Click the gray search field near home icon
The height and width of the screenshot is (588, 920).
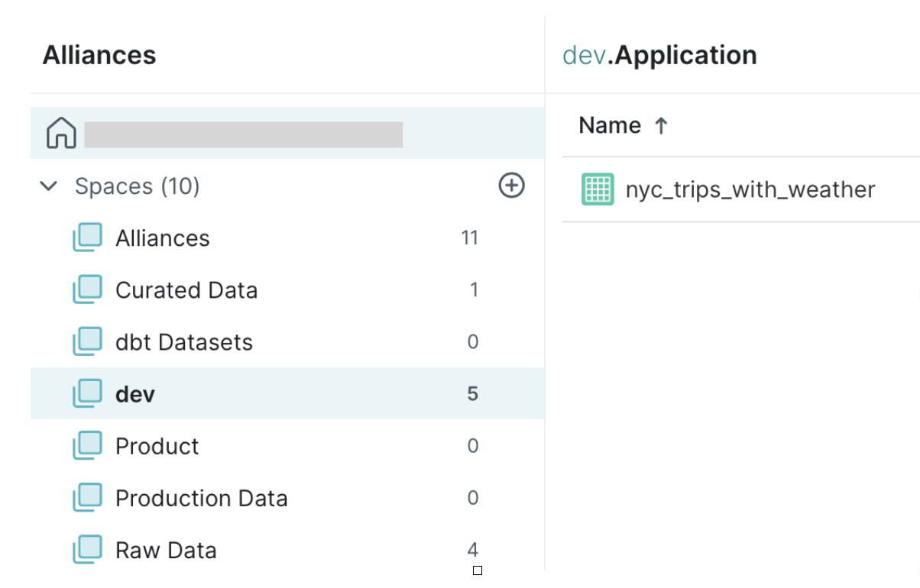(245, 133)
